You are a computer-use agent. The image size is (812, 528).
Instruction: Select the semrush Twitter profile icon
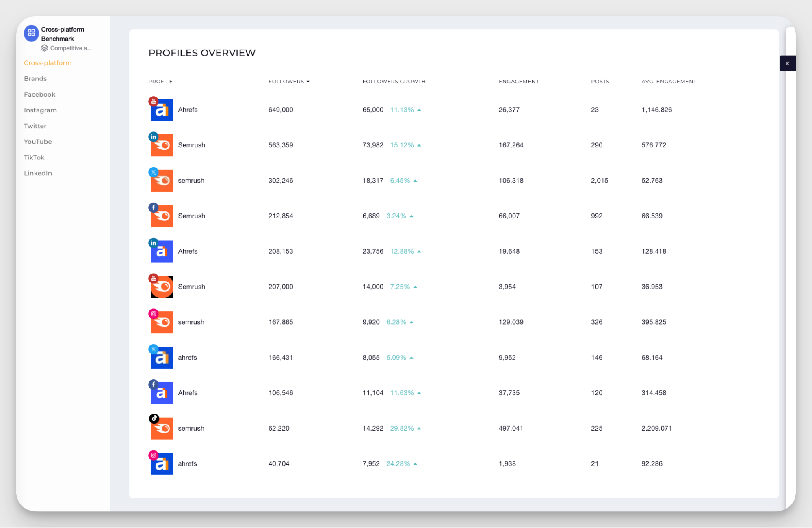pos(161,180)
